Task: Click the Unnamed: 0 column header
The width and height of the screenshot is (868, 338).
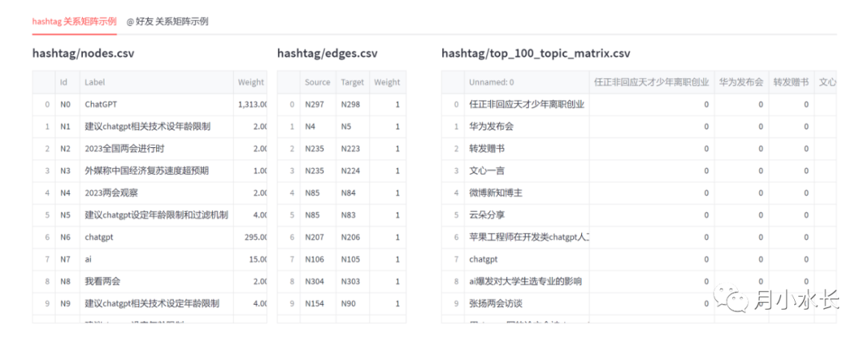Action: pos(526,82)
